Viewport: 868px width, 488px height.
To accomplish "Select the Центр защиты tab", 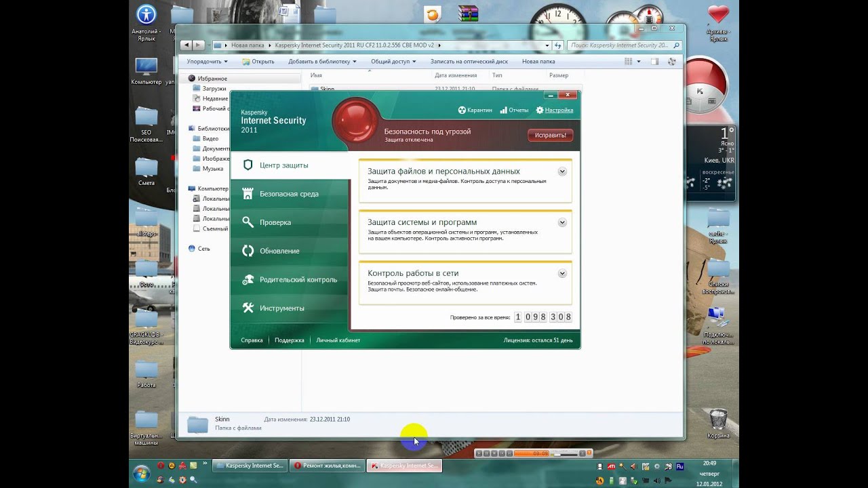I will pyautogui.click(x=290, y=165).
